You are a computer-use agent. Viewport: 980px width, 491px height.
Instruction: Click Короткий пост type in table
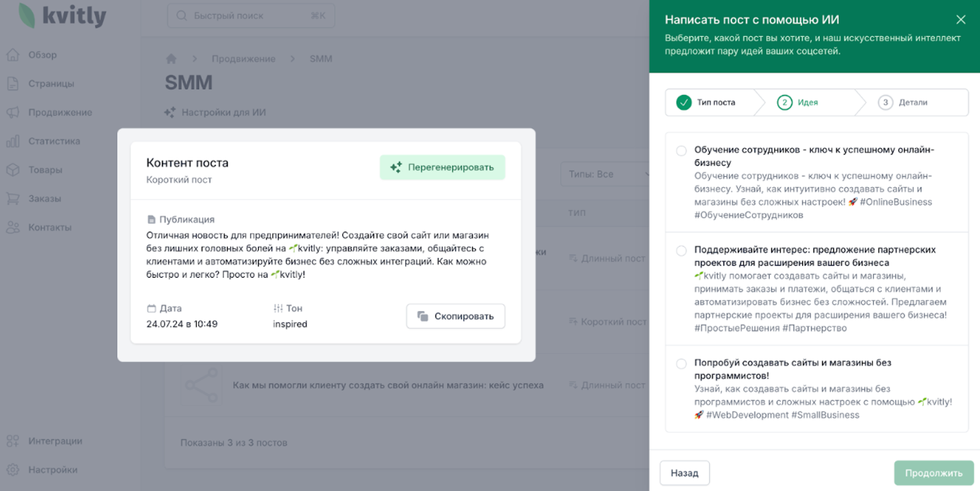608,322
